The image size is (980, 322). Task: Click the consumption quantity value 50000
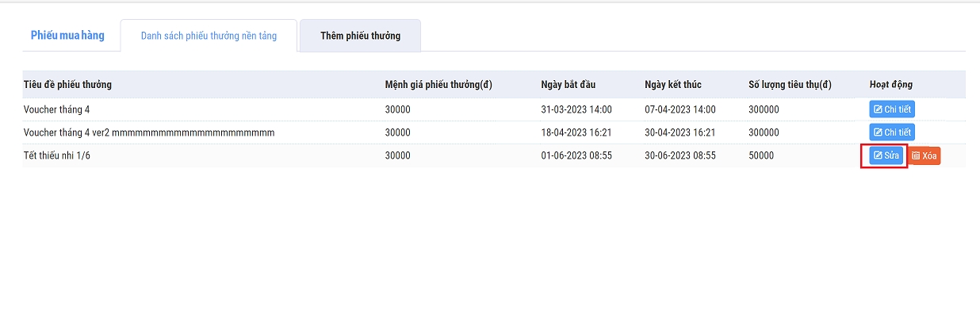[761, 156]
